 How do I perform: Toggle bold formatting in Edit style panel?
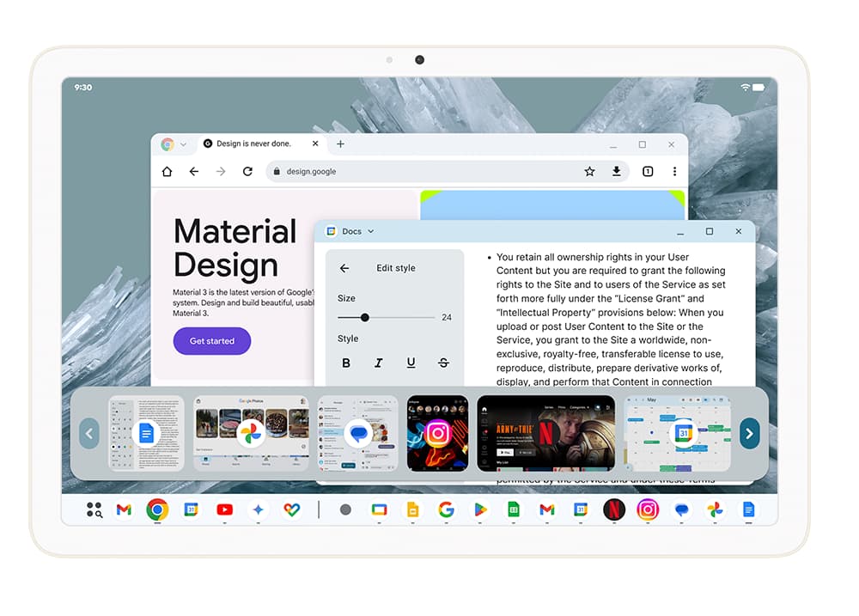346,363
